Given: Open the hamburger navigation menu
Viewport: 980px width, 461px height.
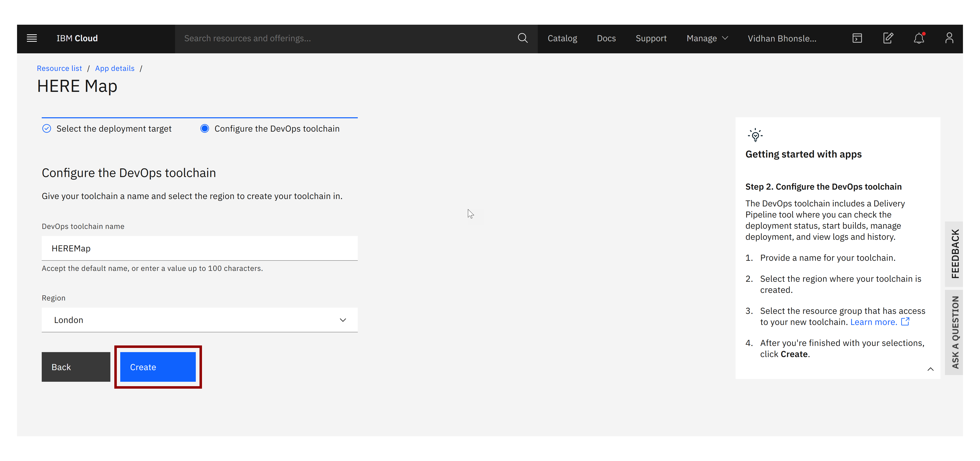Looking at the screenshot, I should (x=32, y=39).
